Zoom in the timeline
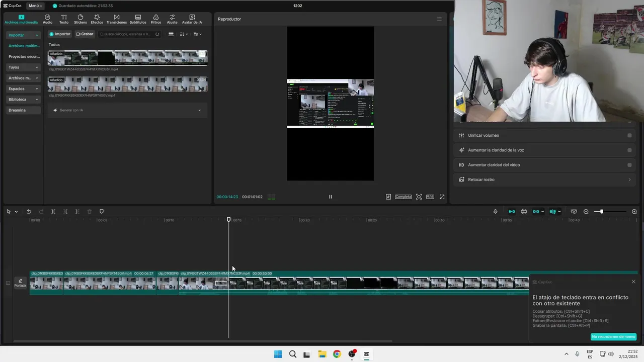This screenshot has width=644, height=362. (x=634, y=212)
